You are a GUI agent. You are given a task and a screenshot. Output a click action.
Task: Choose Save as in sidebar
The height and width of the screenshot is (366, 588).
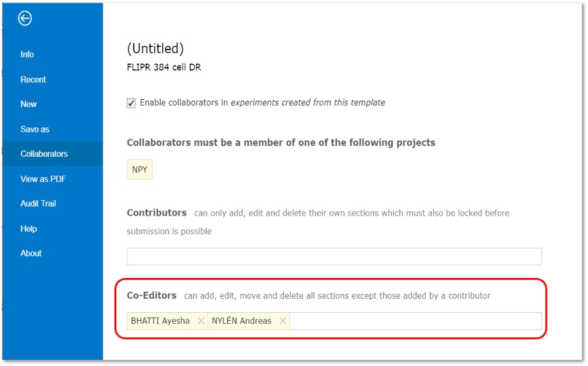(x=35, y=129)
